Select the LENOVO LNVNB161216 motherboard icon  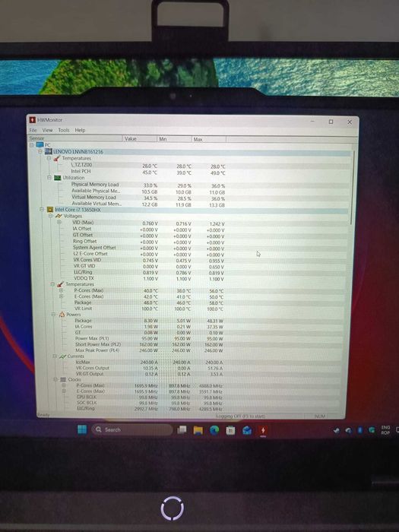pos(48,151)
